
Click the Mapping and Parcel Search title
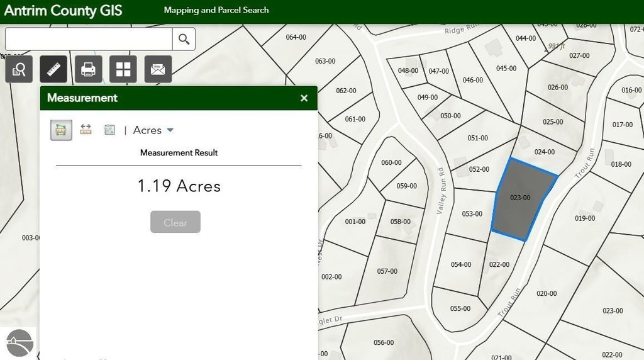216,10
